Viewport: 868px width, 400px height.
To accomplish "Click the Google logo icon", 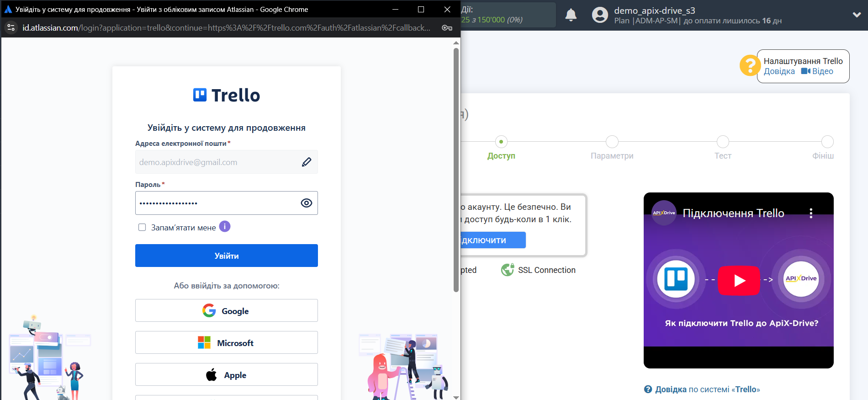I will tap(209, 310).
